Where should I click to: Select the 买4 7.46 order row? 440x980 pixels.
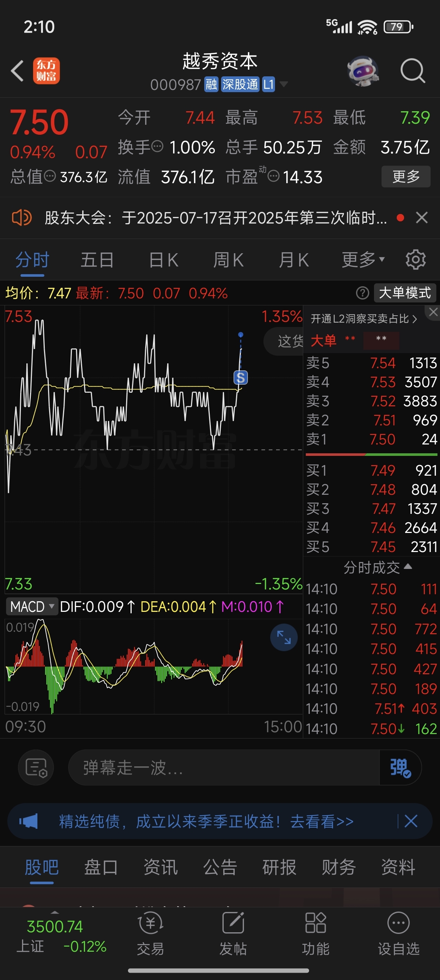[x=371, y=528]
